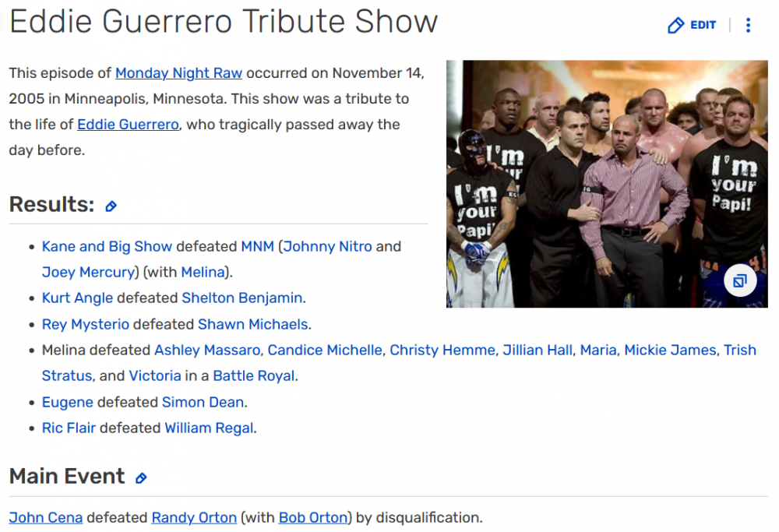This screenshot has width=779, height=532.
Task: Click the Main Event heading text
Action: click(x=66, y=477)
